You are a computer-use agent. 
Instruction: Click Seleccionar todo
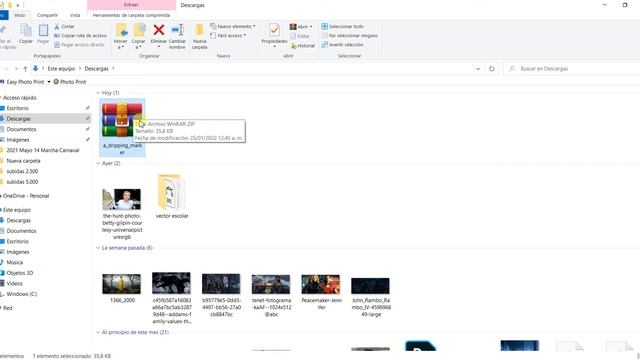342,26
